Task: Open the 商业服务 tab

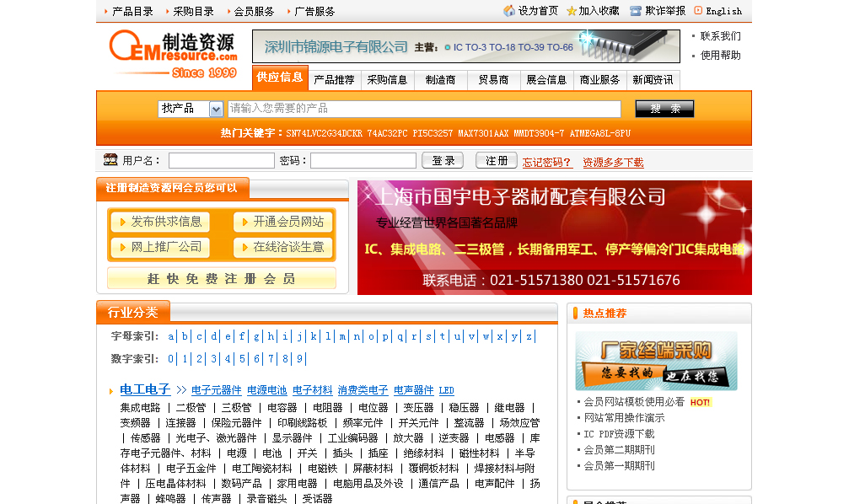Action: coord(599,80)
